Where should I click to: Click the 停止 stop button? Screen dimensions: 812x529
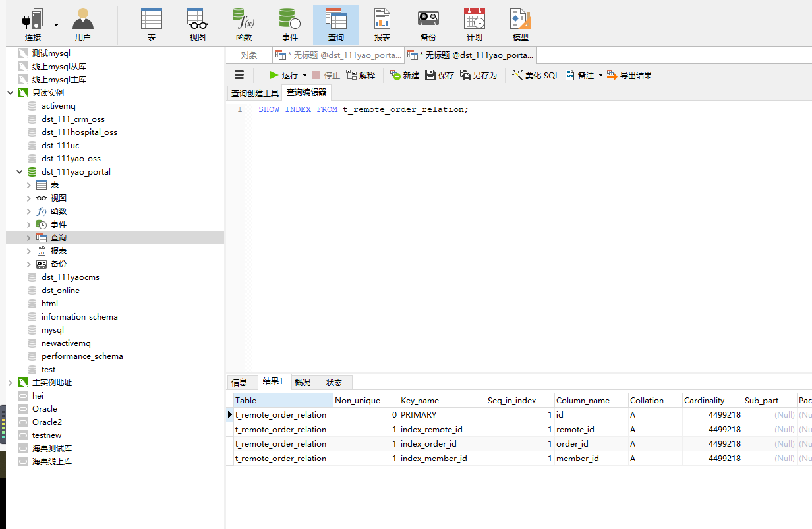pos(326,75)
